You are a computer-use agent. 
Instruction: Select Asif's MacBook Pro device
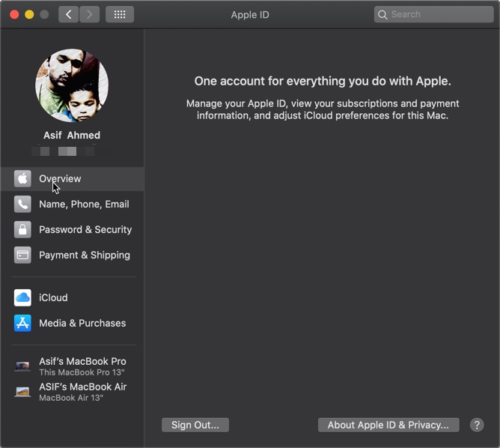click(x=72, y=366)
